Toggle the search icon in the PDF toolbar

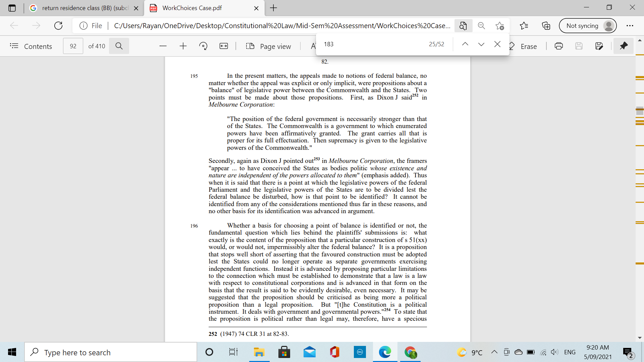tap(119, 46)
